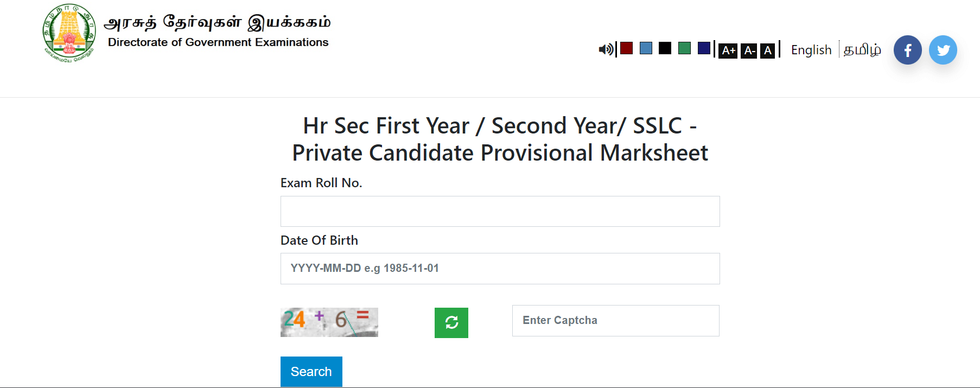
Task: Open the Facebook page icon
Action: pyautogui.click(x=908, y=50)
